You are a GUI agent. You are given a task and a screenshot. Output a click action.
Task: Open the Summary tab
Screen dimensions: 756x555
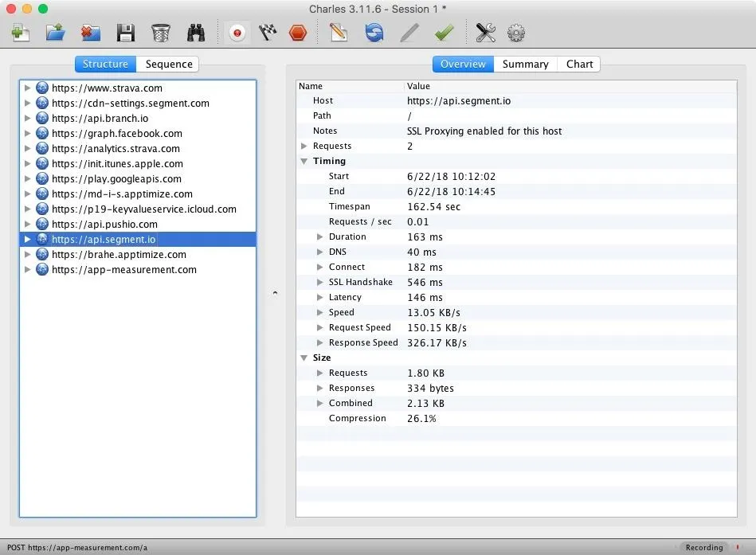tap(525, 64)
